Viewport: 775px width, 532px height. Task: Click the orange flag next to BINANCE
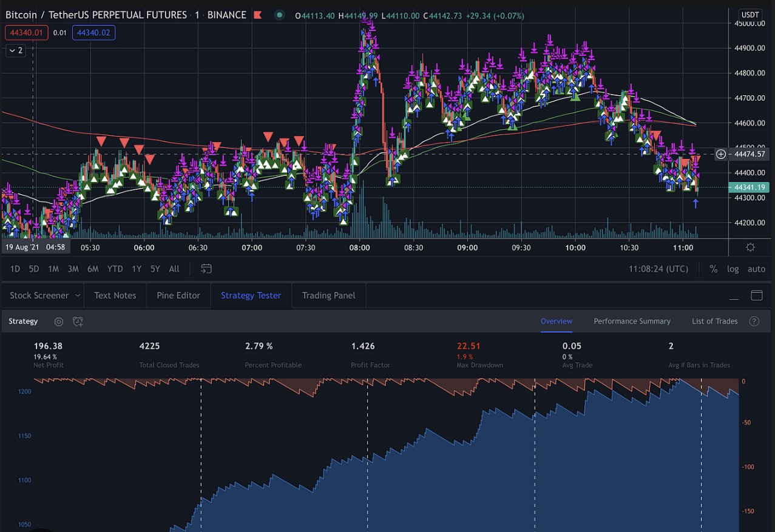(x=257, y=15)
